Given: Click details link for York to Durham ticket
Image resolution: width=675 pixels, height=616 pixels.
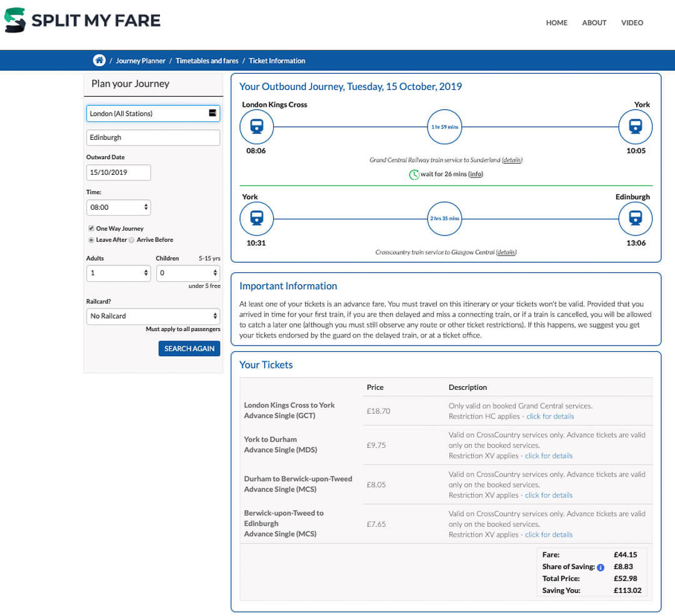Looking at the screenshot, I should click(x=549, y=456).
